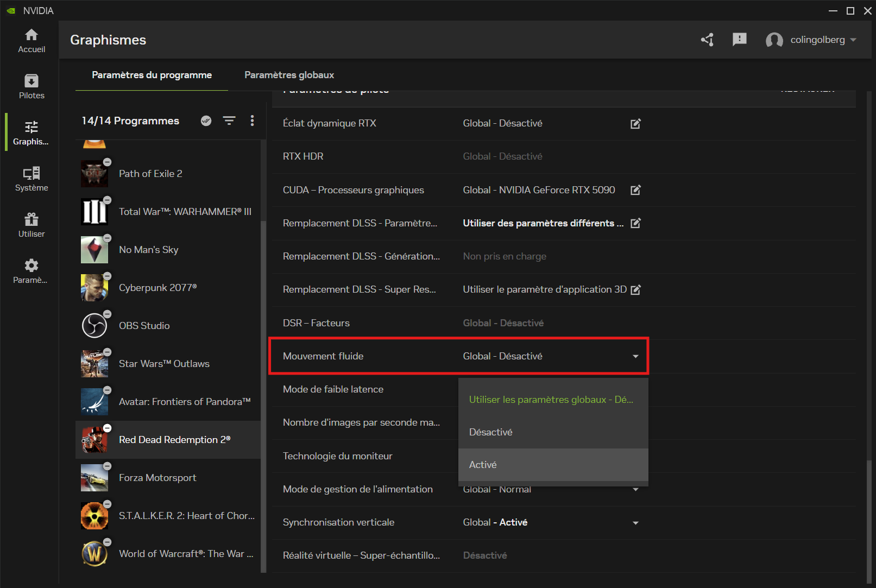This screenshot has height=588, width=876.
Task: Click remove badge on Path of Exile 2
Action: [108, 162]
